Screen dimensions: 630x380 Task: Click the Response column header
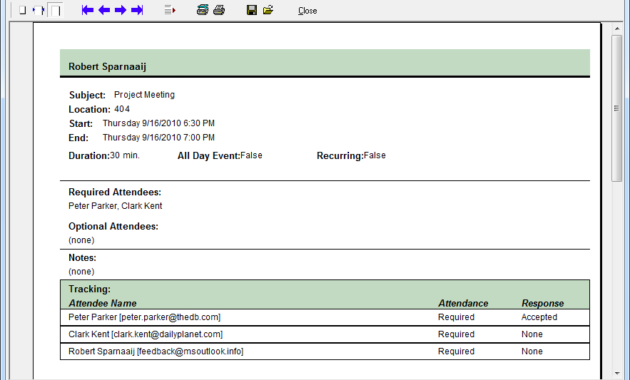coord(542,303)
